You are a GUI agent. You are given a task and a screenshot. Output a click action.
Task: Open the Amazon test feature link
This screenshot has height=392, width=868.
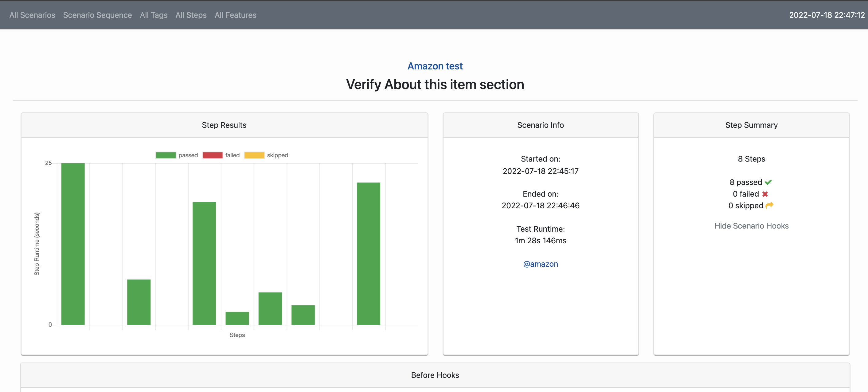tap(435, 66)
